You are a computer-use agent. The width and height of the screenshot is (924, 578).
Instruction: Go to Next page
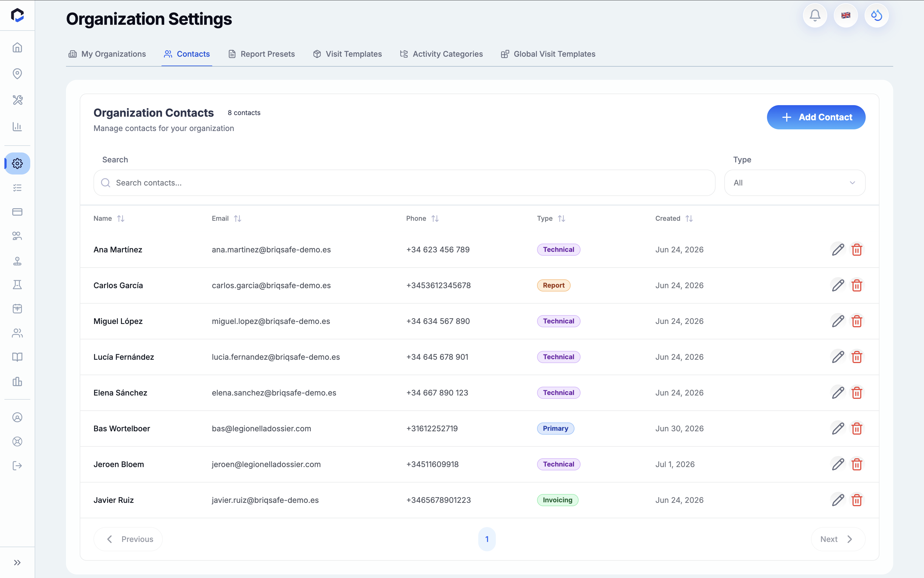coord(838,539)
